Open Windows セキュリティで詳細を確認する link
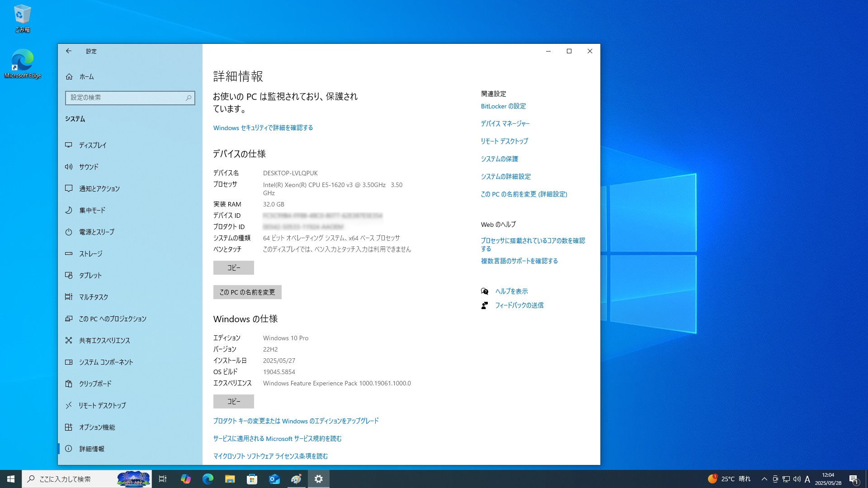 (x=263, y=128)
